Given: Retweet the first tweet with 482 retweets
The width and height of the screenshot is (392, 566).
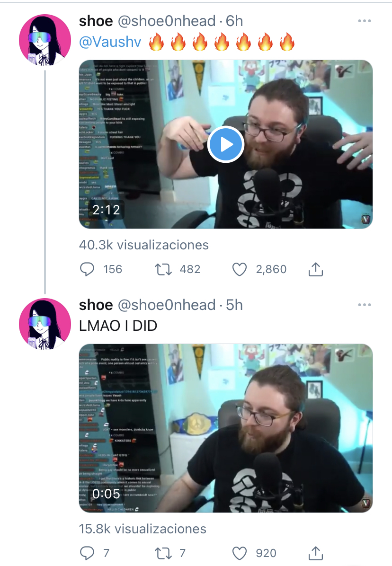Looking at the screenshot, I should (x=163, y=269).
